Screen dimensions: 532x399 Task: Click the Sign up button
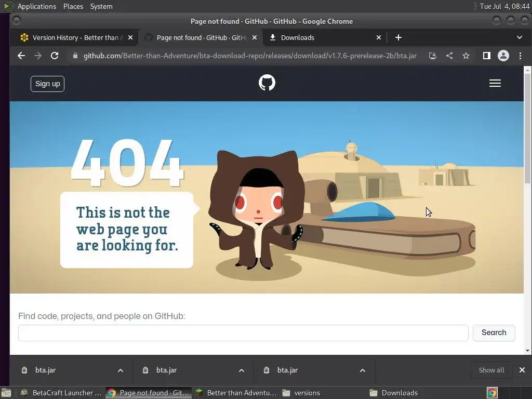coord(47,84)
